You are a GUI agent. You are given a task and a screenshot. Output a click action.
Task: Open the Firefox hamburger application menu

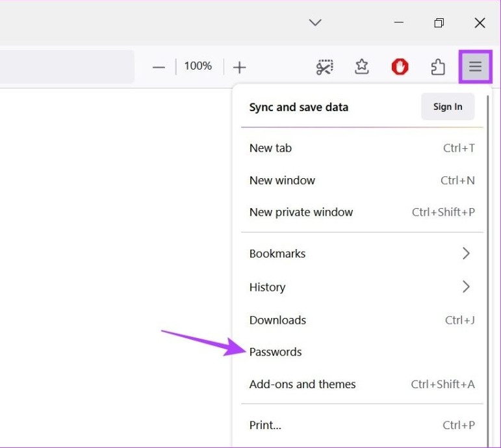(475, 66)
